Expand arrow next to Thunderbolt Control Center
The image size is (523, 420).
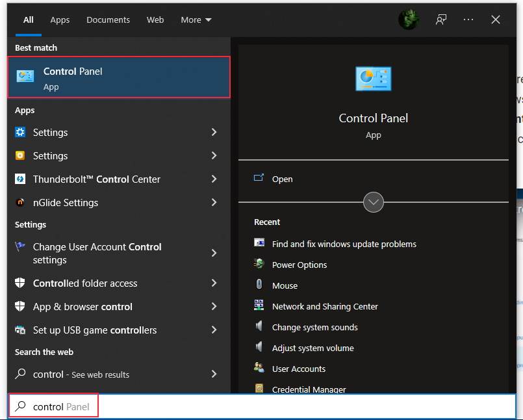pyautogui.click(x=214, y=179)
